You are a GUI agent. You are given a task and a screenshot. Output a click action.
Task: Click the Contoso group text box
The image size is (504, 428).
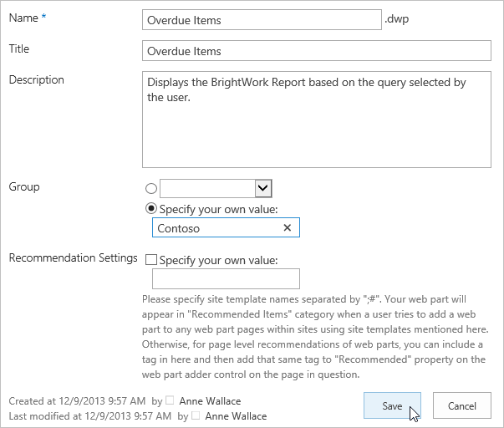pos(213,228)
